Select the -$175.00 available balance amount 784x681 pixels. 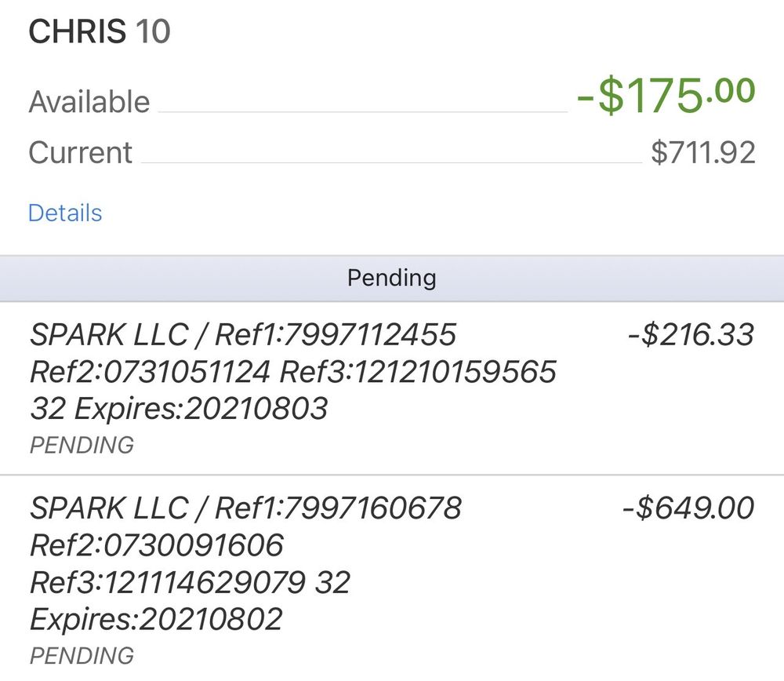pyautogui.click(x=666, y=96)
